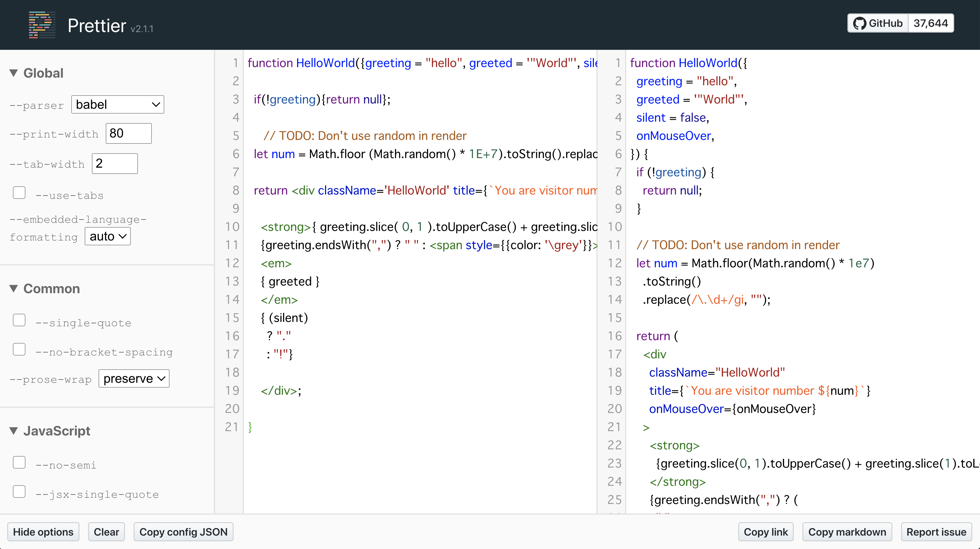Click output line 8 'return null;'
980x549 pixels.
click(x=672, y=190)
